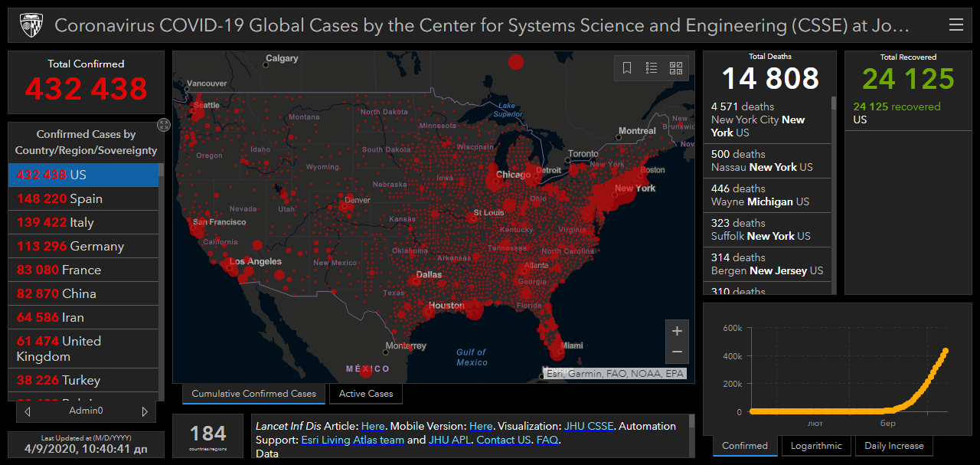This screenshot has width=980, height=465.
Task: Click the Seattle label on map
Action: [x=206, y=105]
